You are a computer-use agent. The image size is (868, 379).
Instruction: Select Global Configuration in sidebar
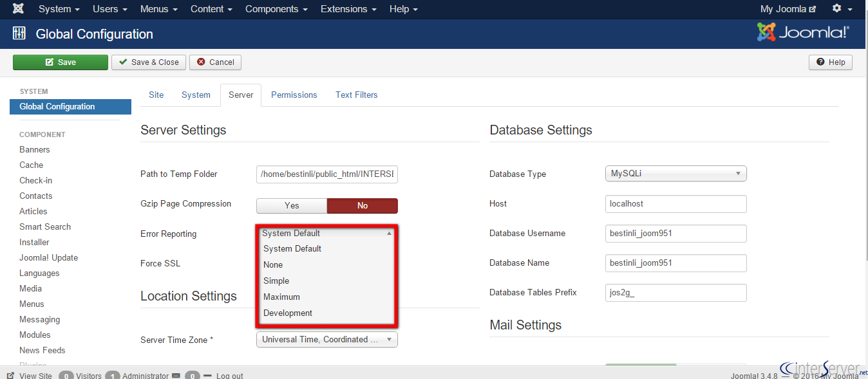point(70,107)
